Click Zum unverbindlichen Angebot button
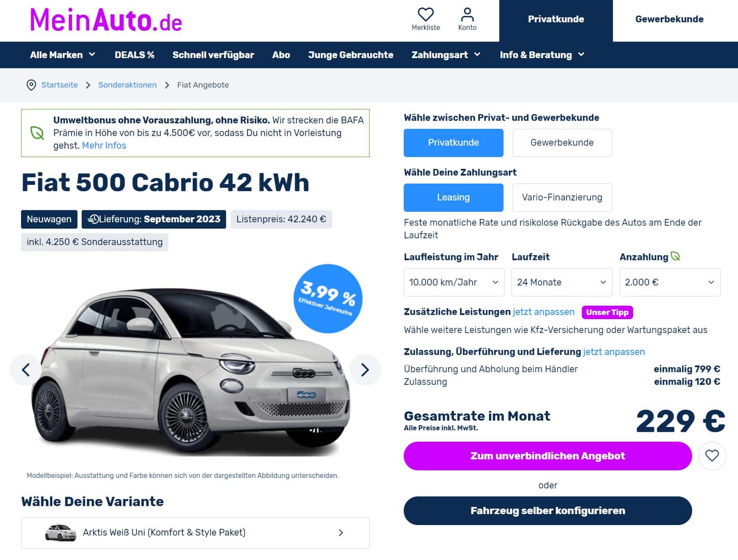The width and height of the screenshot is (738, 560). pyautogui.click(x=548, y=456)
